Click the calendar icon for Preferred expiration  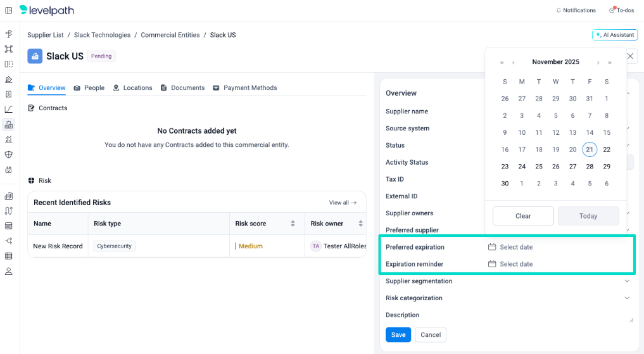pos(492,247)
